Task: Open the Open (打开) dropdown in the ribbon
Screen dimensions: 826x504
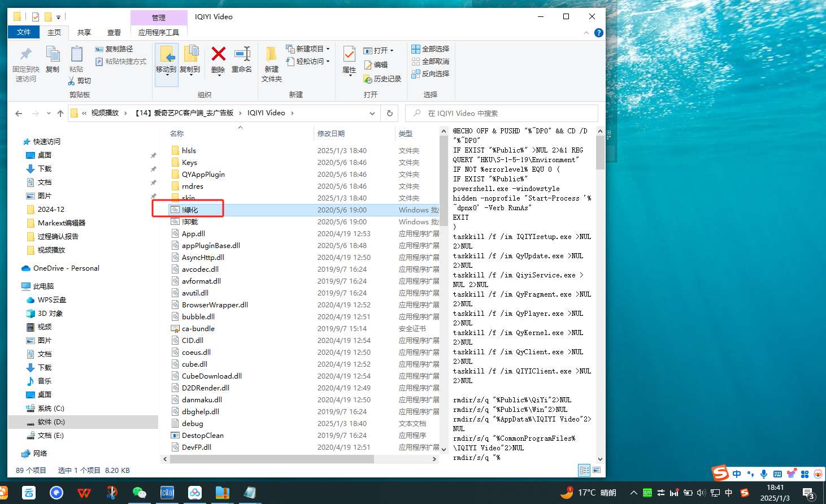Action: [379, 50]
